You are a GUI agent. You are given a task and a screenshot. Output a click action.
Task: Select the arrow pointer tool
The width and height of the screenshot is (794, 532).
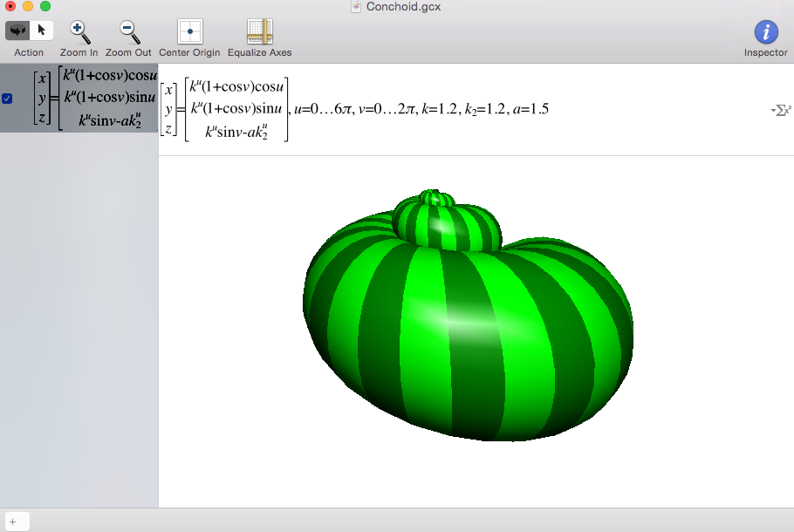(x=42, y=31)
